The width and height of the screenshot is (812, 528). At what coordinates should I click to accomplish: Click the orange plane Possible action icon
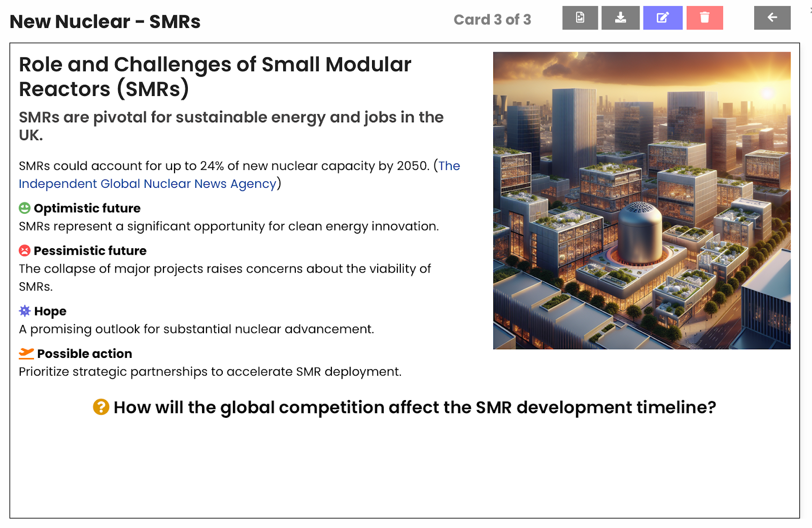coord(26,353)
